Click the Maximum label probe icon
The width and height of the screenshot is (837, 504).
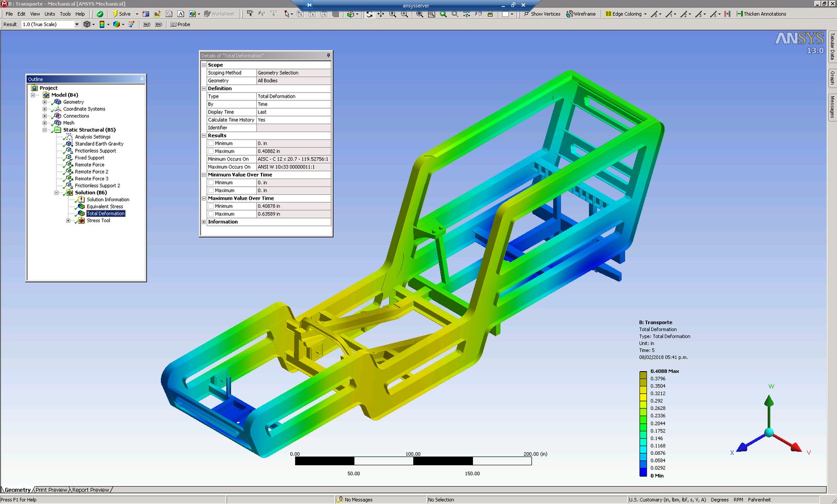click(146, 25)
